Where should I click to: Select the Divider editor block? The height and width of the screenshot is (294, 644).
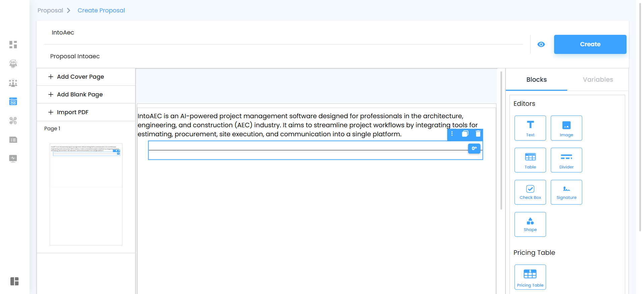click(567, 160)
